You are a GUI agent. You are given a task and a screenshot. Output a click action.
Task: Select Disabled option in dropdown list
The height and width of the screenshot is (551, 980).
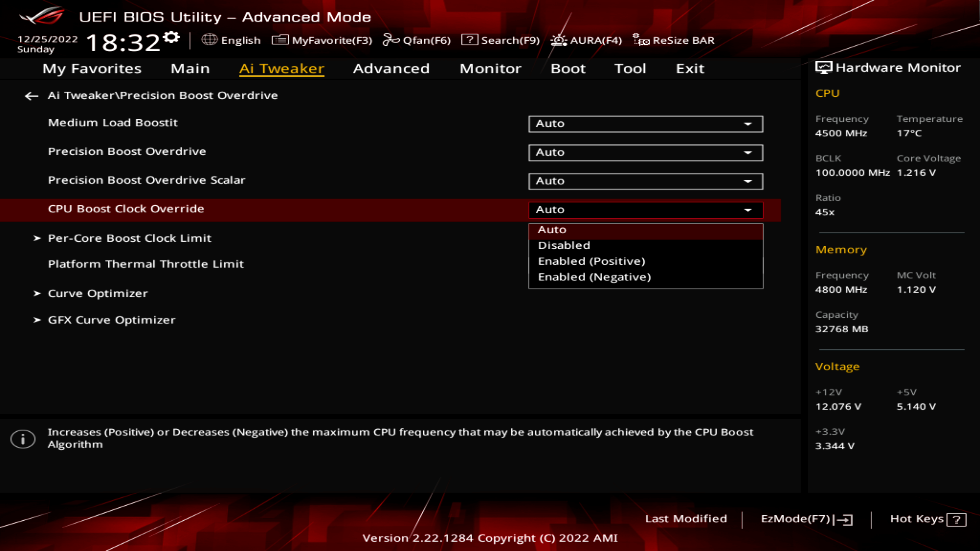(x=646, y=246)
